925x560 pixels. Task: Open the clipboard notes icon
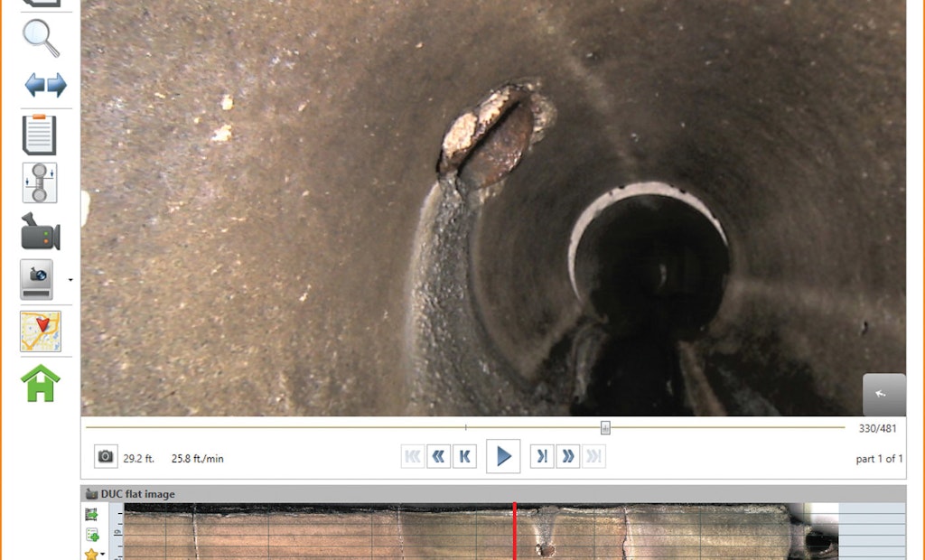[x=40, y=135]
